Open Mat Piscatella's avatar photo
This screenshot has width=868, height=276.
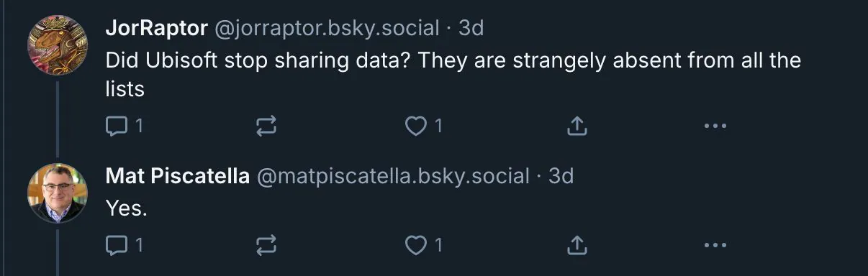58,192
